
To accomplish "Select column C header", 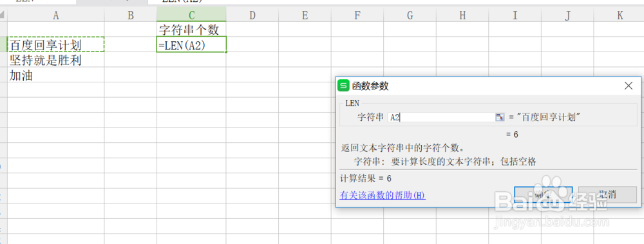I will (x=191, y=15).
